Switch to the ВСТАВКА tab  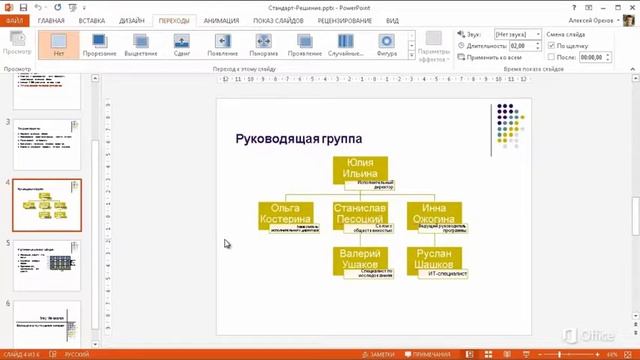pyautogui.click(x=91, y=20)
